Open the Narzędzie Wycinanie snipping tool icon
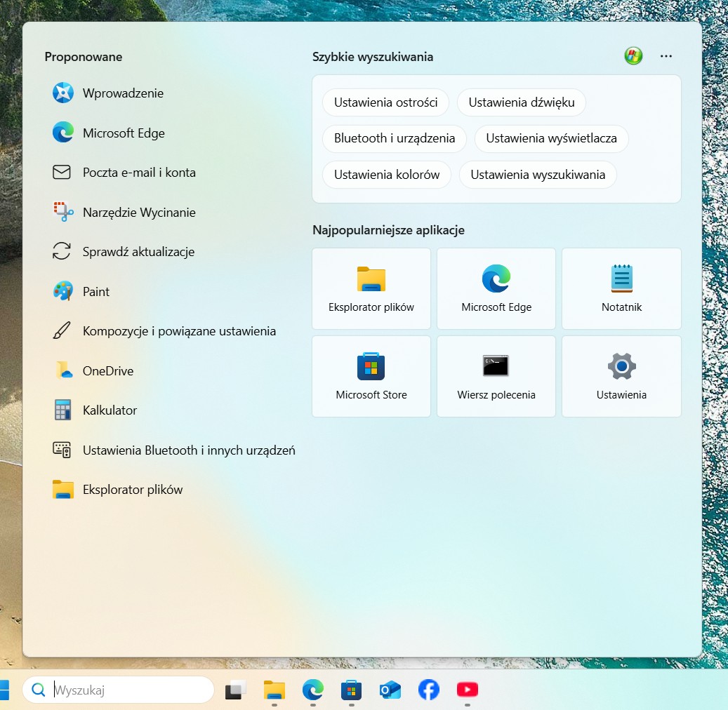Image resolution: width=728 pixels, height=710 pixels. (62, 212)
